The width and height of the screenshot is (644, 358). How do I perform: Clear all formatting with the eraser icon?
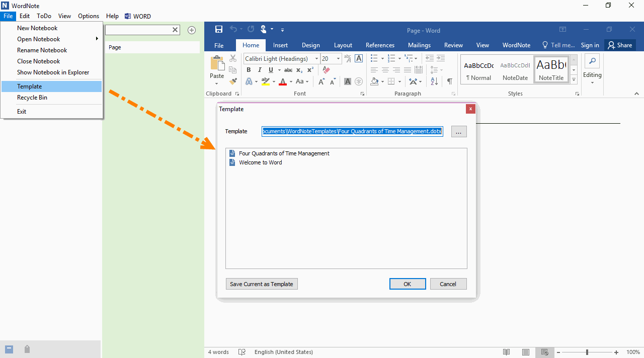[326, 70]
